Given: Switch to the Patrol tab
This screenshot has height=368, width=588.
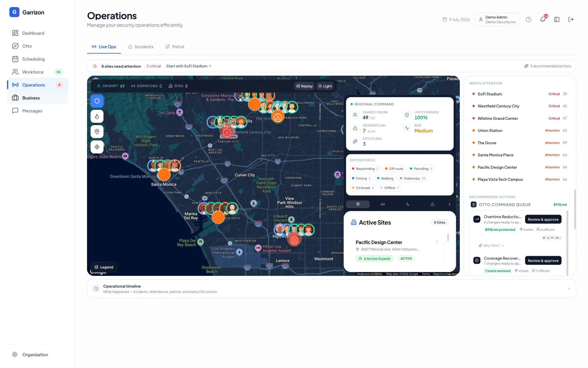Looking at the screenshot, I should 175,47.
